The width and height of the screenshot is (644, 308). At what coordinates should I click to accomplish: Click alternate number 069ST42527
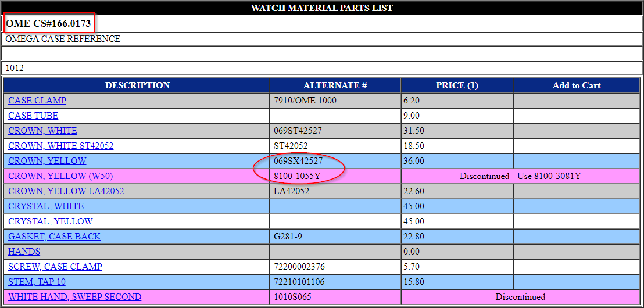(298, 131)
